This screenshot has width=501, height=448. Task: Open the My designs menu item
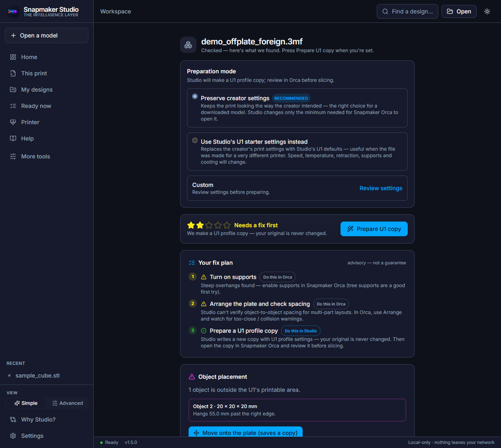46,90
